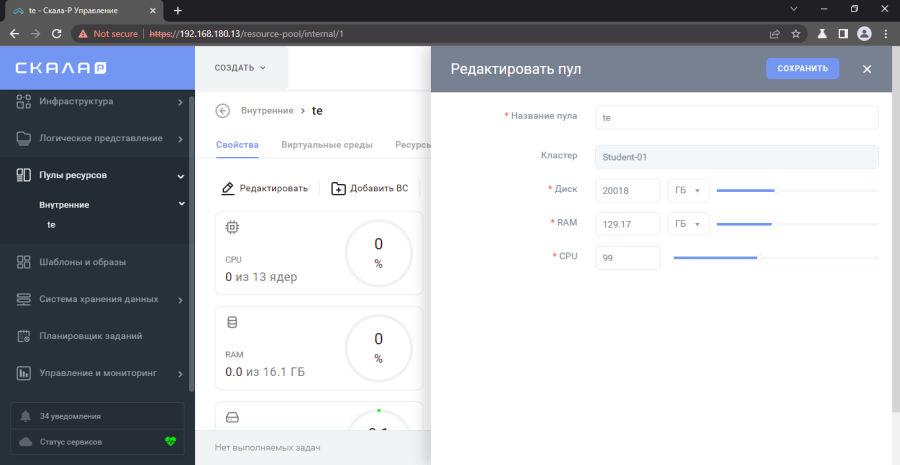900x465 pixels.
Task: Close the Редактировать пул panel
Action: 867,69
